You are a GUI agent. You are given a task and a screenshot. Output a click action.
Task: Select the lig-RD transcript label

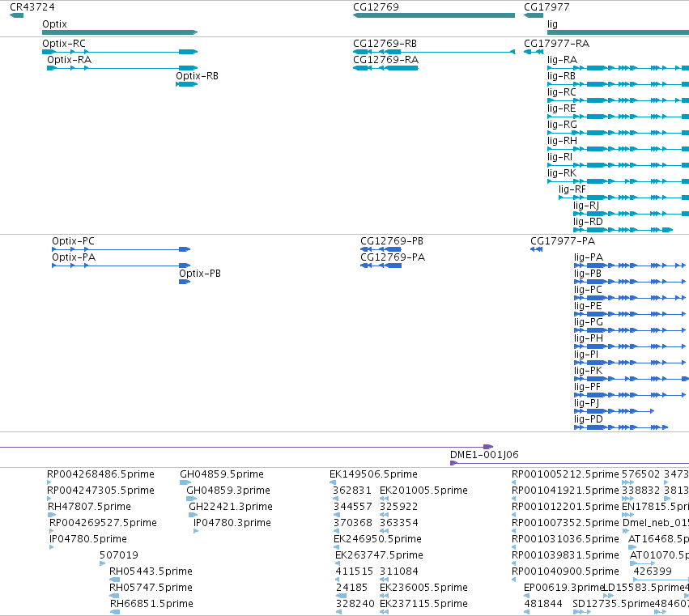pyautogui.click(x=588, y=222)
